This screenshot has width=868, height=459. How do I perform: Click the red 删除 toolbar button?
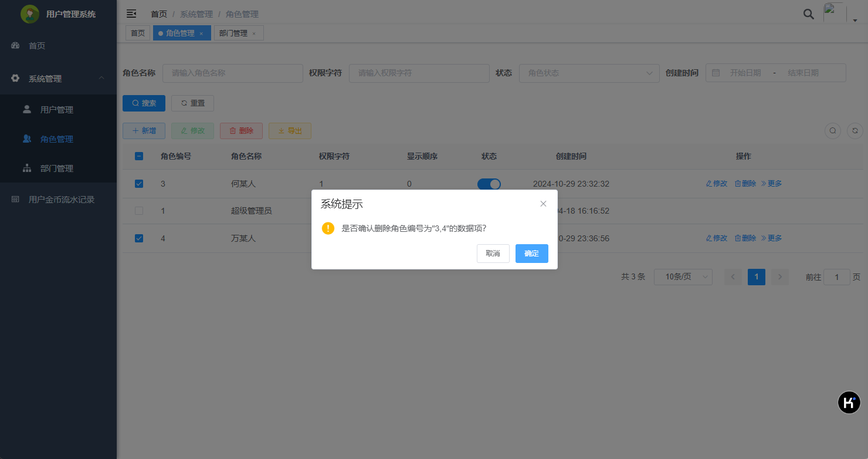pyautogui.click(x=241, y=131)
